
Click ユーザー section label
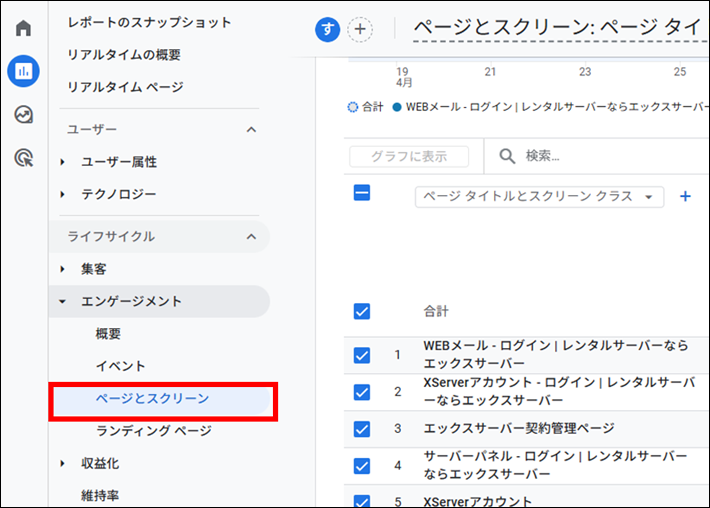[x=92, y=130]
